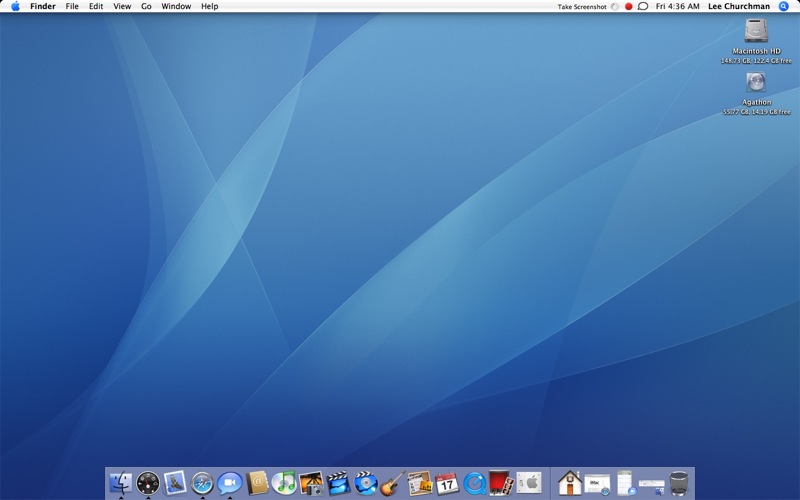Launch iTunes from the Dock
Viewport: 800px width, 500px height.
pos(284,483)
